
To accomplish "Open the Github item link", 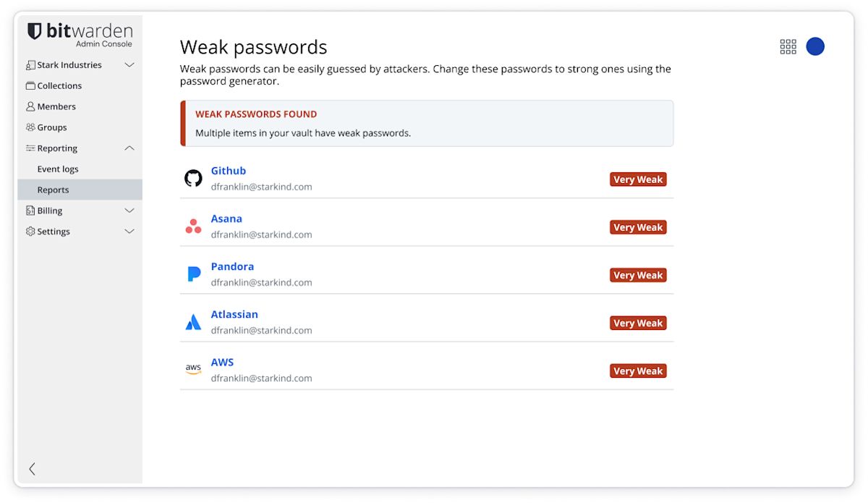I will pyautogui.click(x=229, y=171).
